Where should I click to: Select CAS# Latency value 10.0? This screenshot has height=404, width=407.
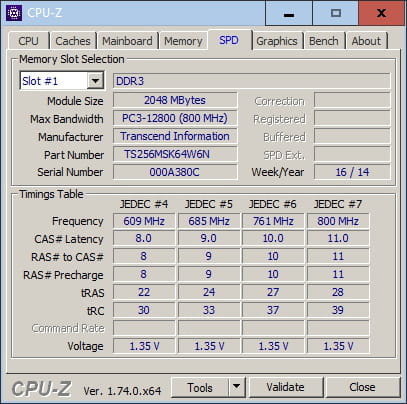273,238
